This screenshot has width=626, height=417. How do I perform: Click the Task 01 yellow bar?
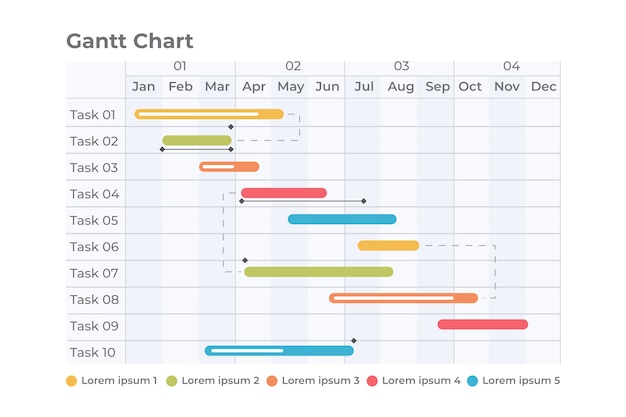point(209,114)
